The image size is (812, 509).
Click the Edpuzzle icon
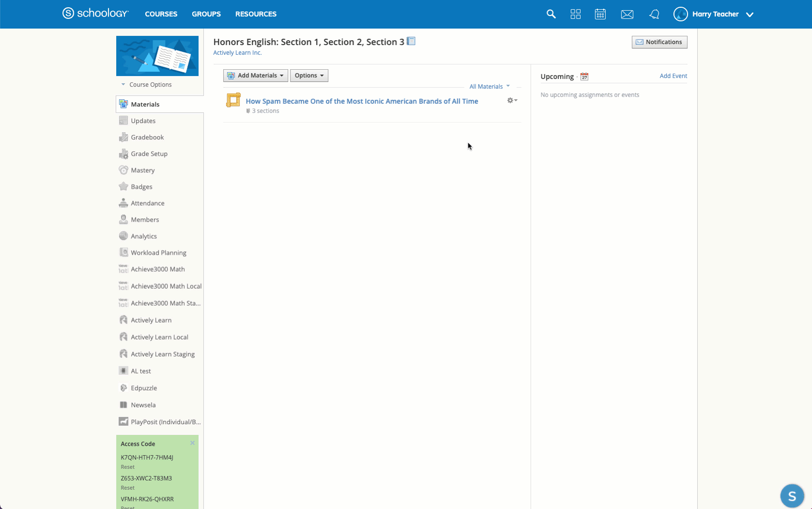[123, 387]
